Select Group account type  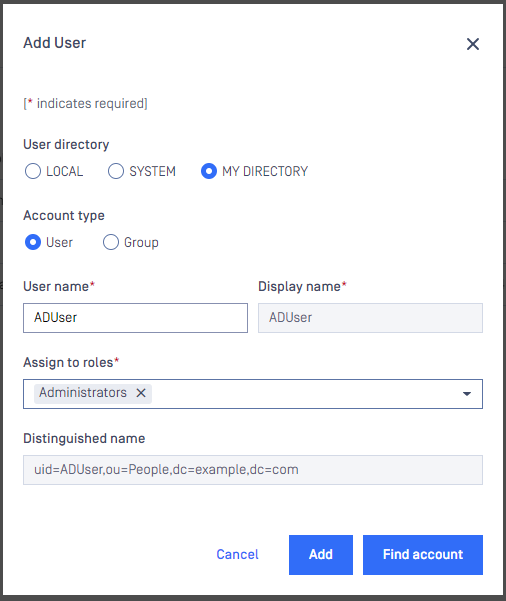[x=111, y=242]
